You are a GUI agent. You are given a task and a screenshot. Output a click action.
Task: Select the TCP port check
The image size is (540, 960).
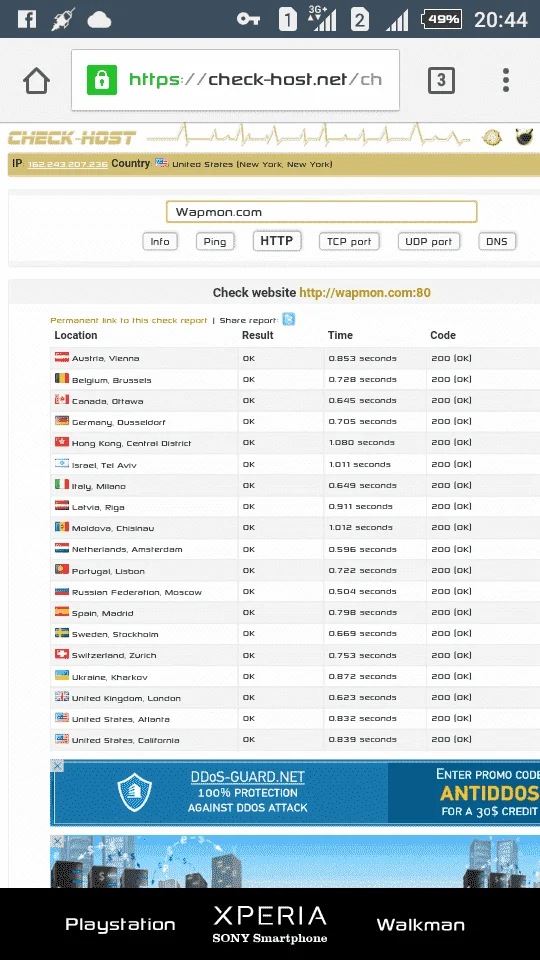click(349, 241)
